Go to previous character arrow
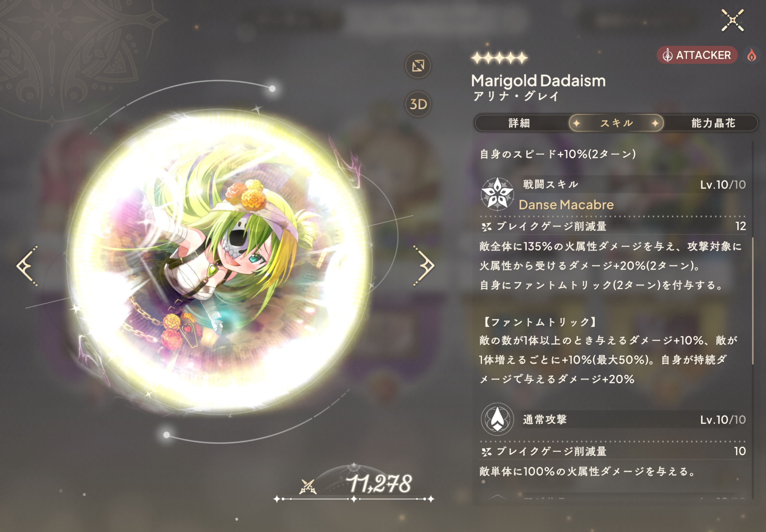Viewport: 766px width, 532px height. click(27, 266)
